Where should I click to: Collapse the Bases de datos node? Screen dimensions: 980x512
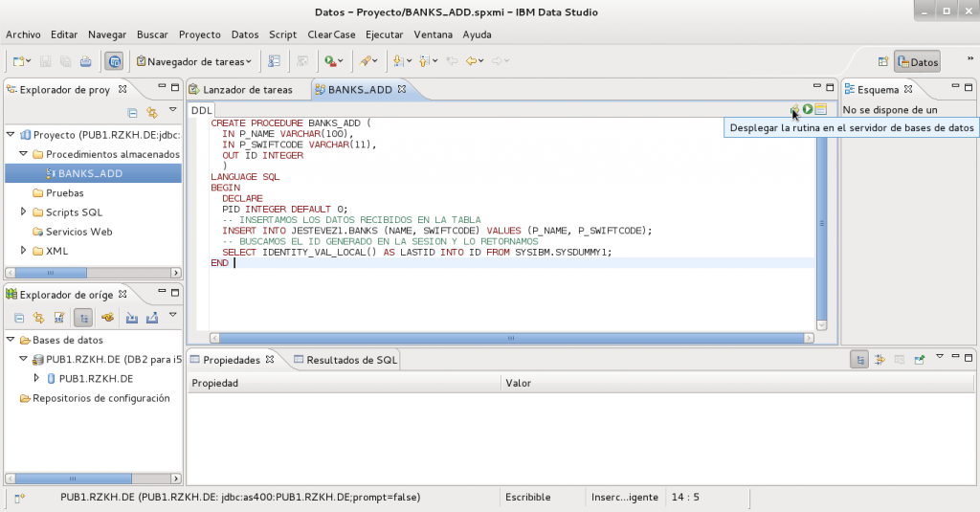tap(11, 340)
